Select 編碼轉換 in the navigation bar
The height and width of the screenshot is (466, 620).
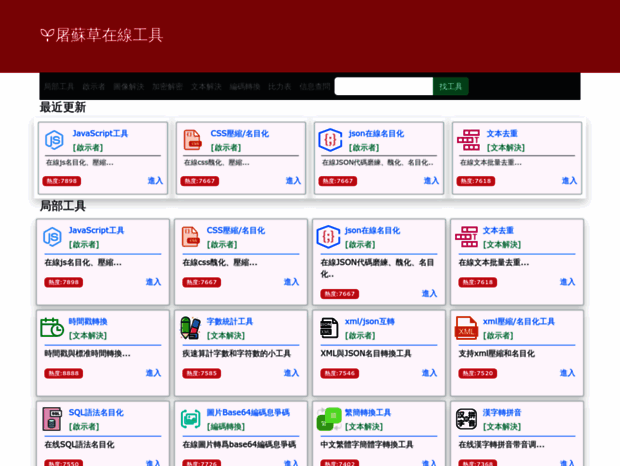pyautogui.click(x=245, y=87)
